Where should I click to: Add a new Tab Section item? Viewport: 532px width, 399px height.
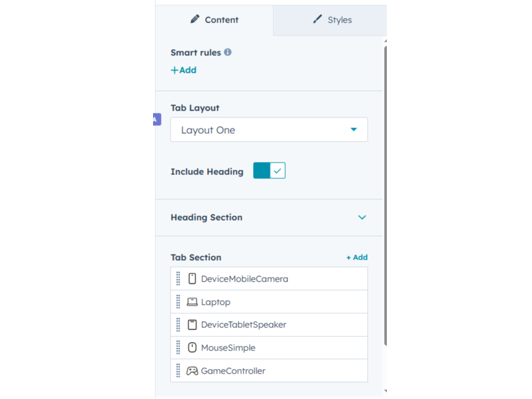357,257
